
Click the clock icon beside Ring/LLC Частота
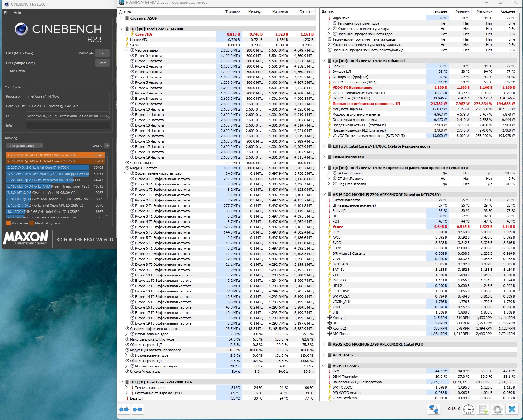127,168
